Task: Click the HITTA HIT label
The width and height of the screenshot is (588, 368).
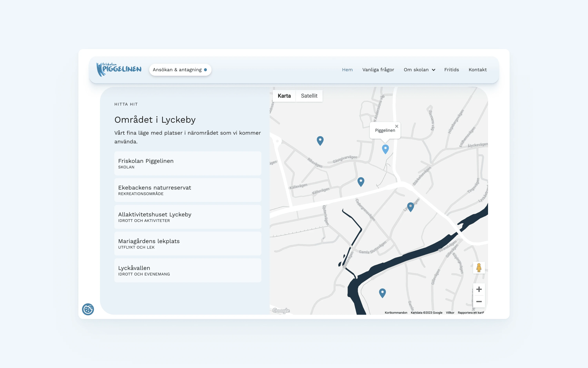Action: pyautogui.click(x=126, y=104)
